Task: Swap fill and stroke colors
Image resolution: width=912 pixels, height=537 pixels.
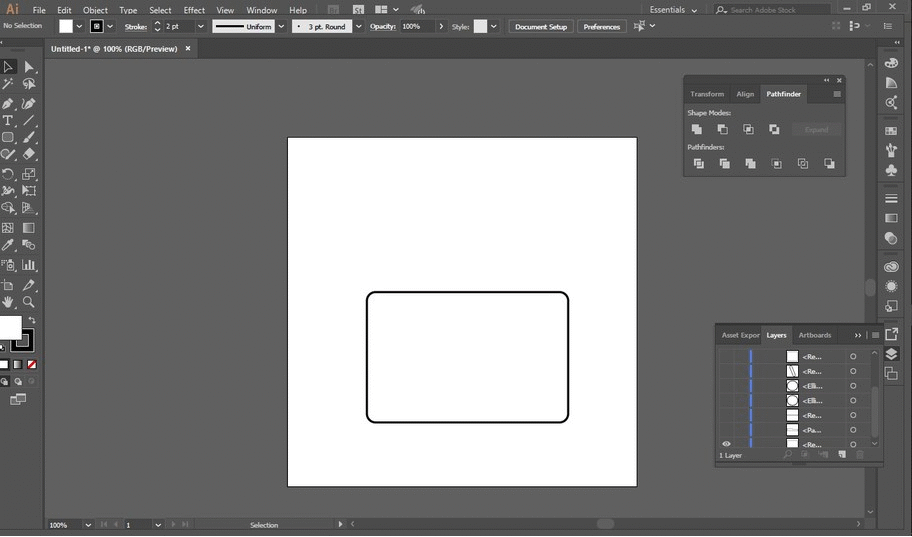Action: pos(32,320)
